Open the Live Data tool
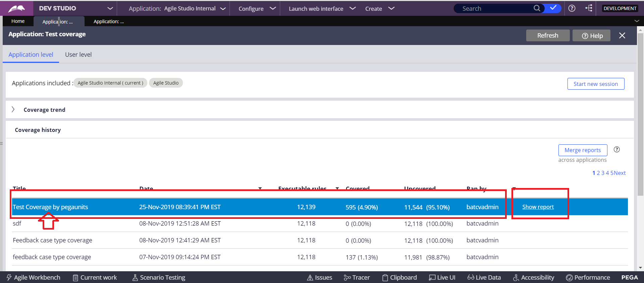Image resolution: width=644 pixels, height=283 pixels. (484, 277)
